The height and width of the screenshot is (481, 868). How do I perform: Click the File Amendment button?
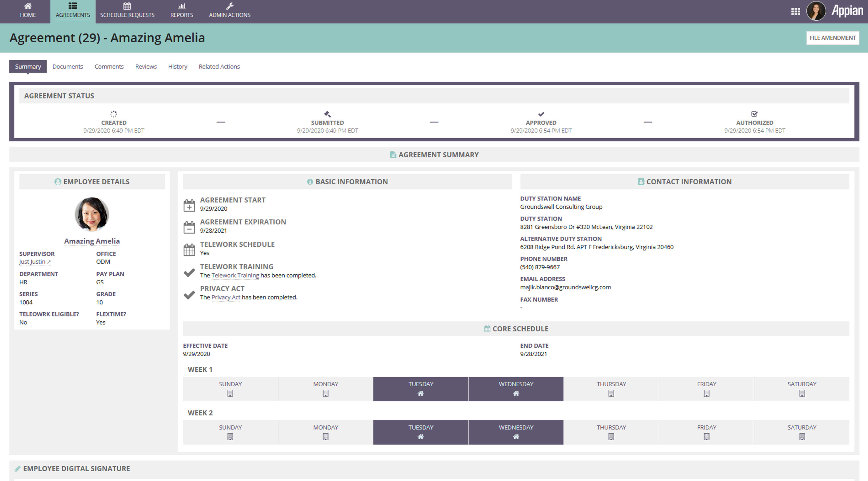[x=833, y=38]
